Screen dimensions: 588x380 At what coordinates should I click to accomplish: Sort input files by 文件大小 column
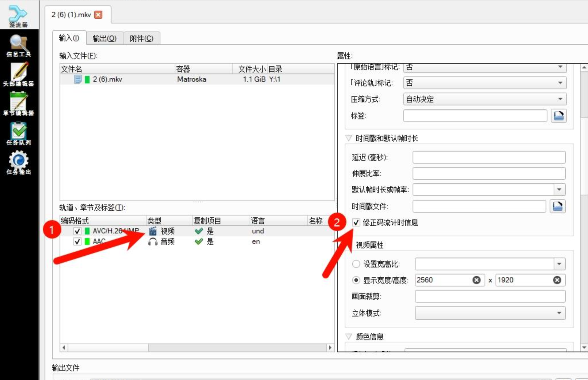pyautogui.click(x=250, y=69)
